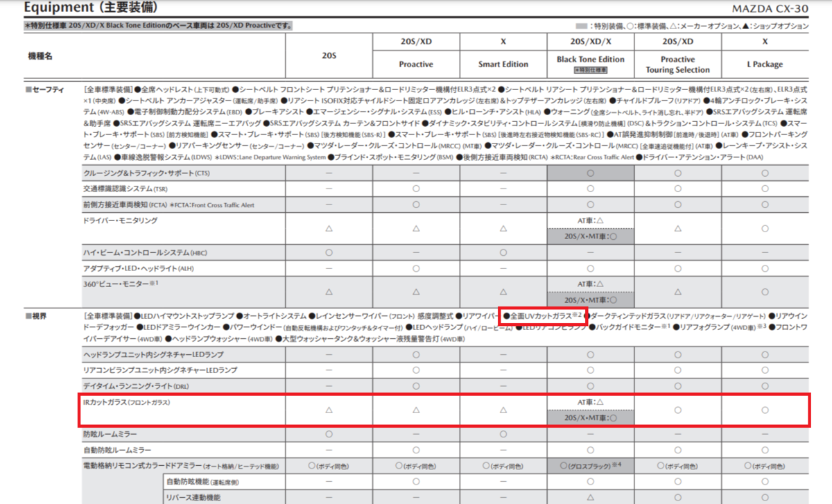Click the '*特別仕様車 20S/XD/X Black Tone Edition' note
832x504 pixels.
[x=158, y=26]
